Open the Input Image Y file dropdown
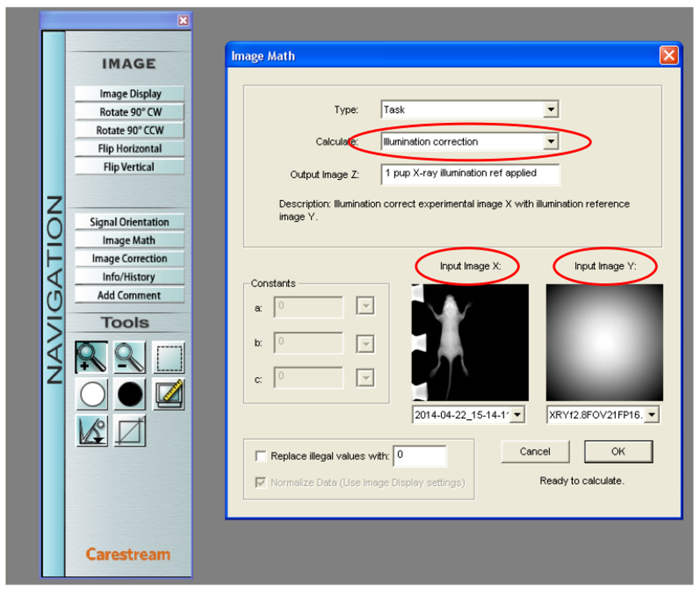Screen dimensions: 700x594 tap(652, 415)
